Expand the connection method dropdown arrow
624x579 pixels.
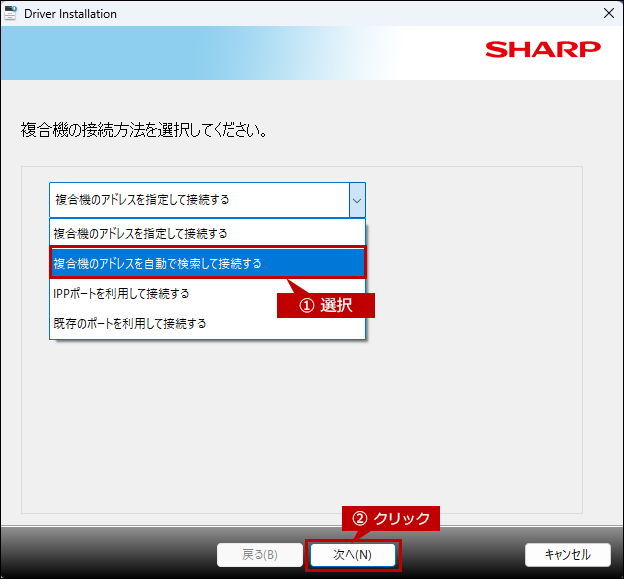click(357, 200)
